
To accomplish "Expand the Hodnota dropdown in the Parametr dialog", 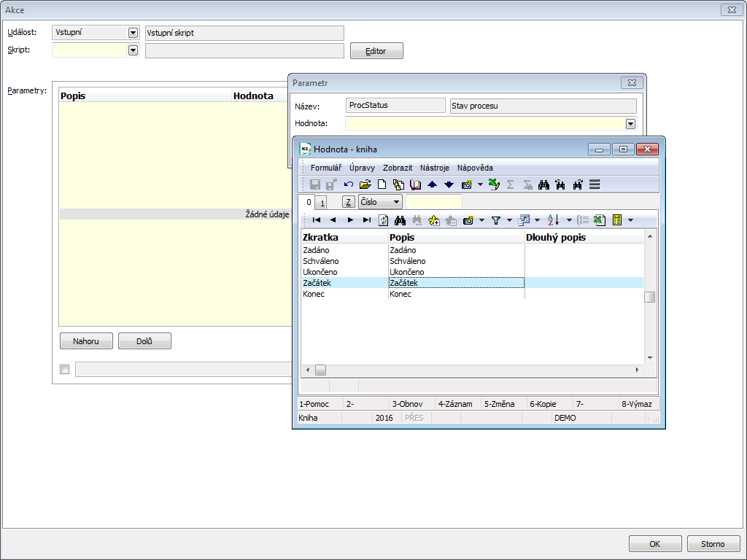I will coord(630,124).
